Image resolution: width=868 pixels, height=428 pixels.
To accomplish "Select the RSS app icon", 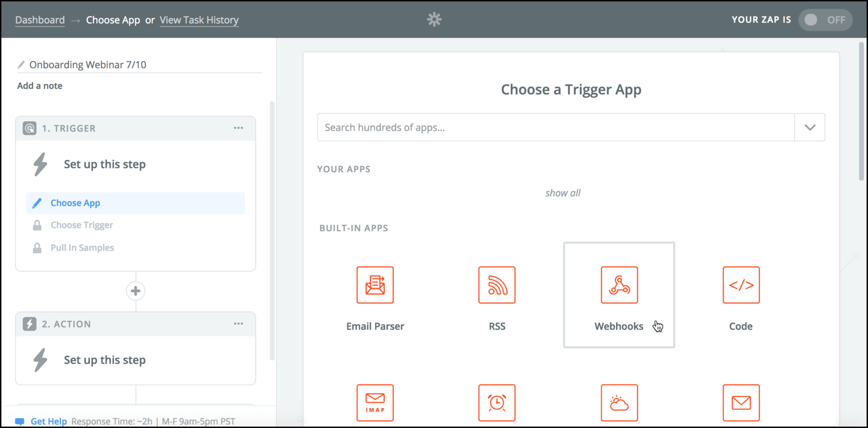I will click(497, 285).
